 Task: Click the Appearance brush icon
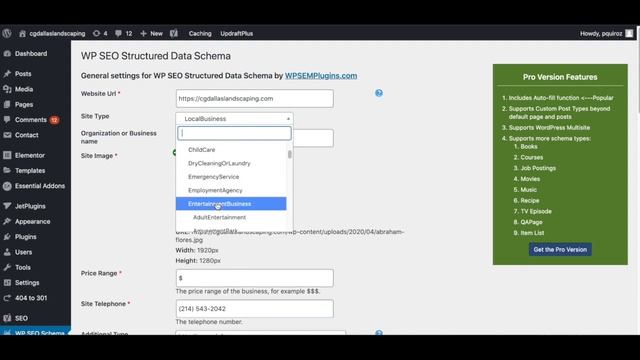(x=7, y=222)
